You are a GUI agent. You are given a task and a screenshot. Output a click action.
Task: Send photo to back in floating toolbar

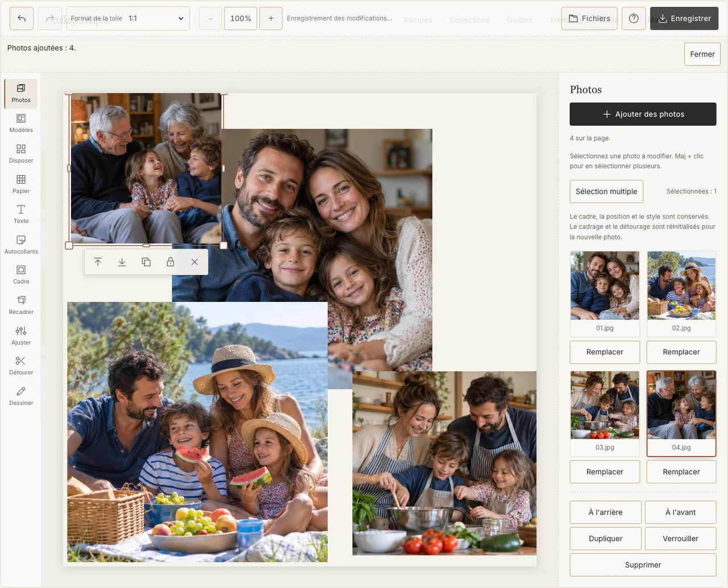coord(122,262)
